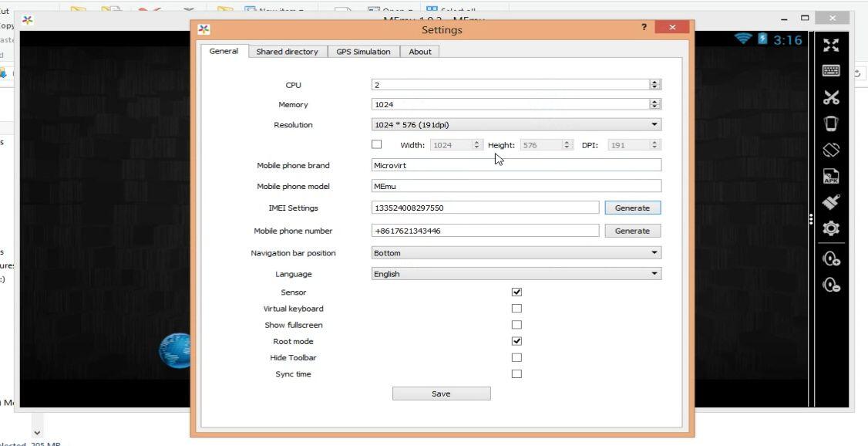The image size is (868, 446).
Task: Click the Memory spinner arrows
Action: [655, 104]
